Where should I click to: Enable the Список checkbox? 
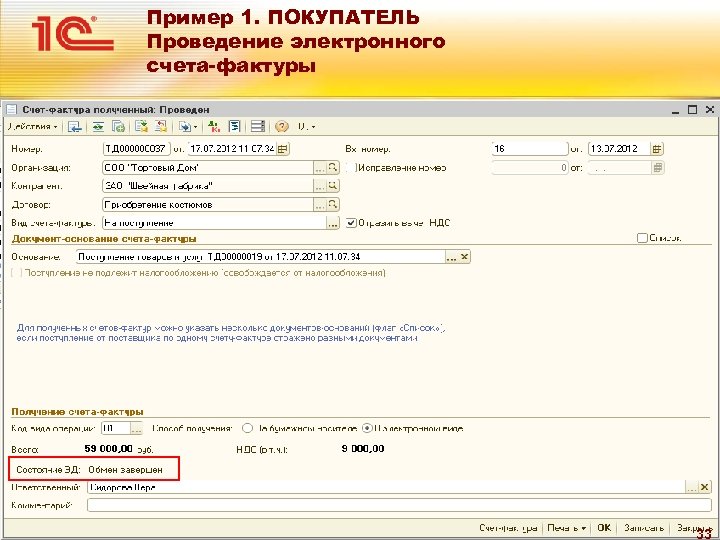pos(642,238)
